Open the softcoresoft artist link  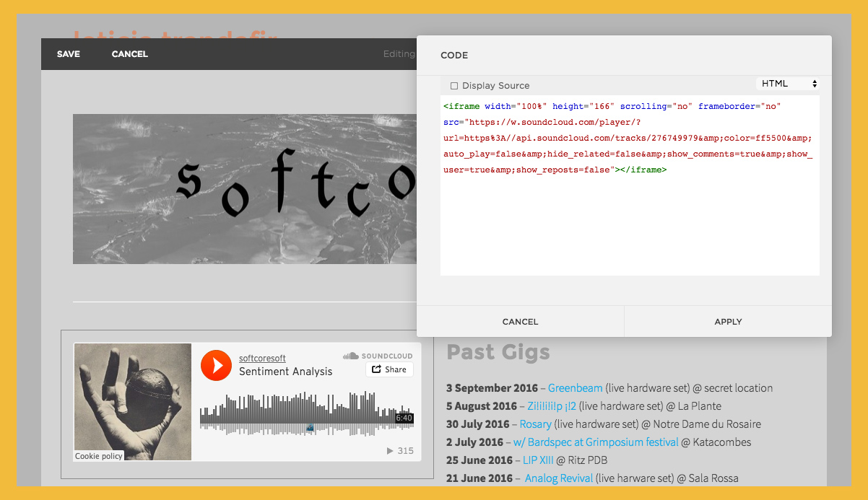coord(262,358)
